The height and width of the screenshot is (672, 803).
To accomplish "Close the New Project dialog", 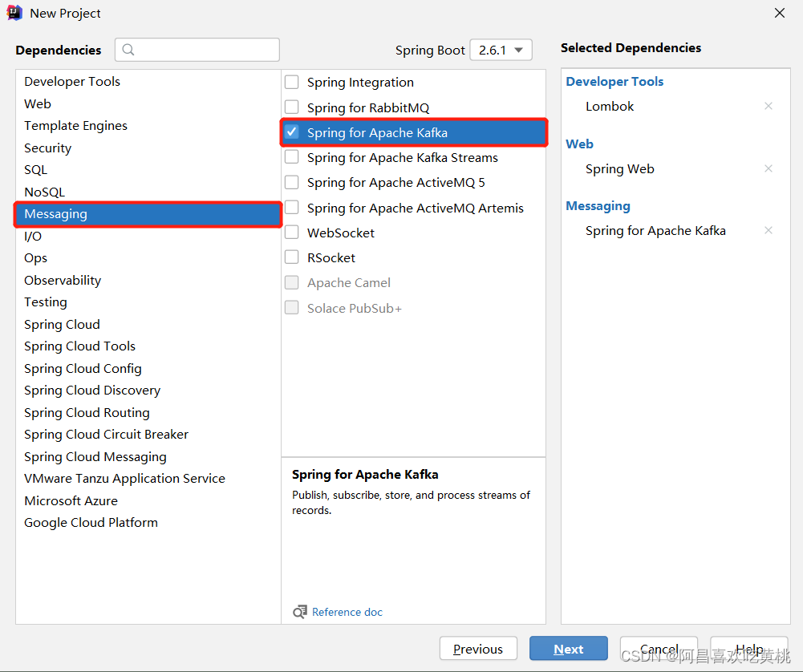I will 780,13.
